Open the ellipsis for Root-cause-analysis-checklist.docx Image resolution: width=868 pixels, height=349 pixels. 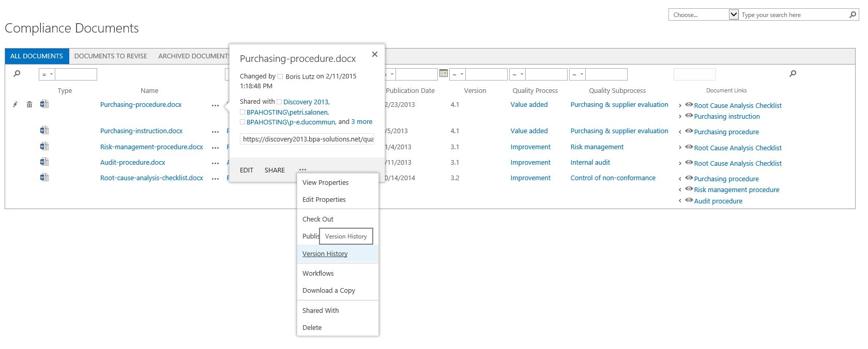[215, 179]
